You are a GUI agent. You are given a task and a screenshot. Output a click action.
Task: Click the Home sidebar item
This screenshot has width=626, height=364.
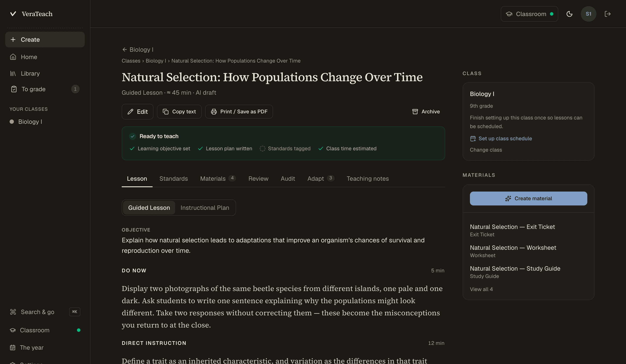click(x=45, y=57)
